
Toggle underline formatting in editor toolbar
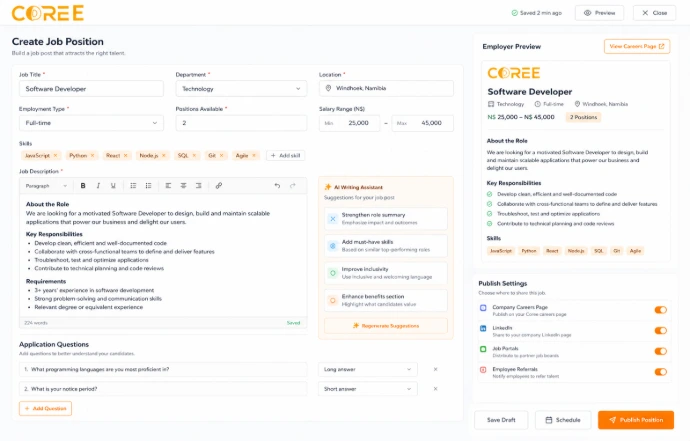point(113,186)
